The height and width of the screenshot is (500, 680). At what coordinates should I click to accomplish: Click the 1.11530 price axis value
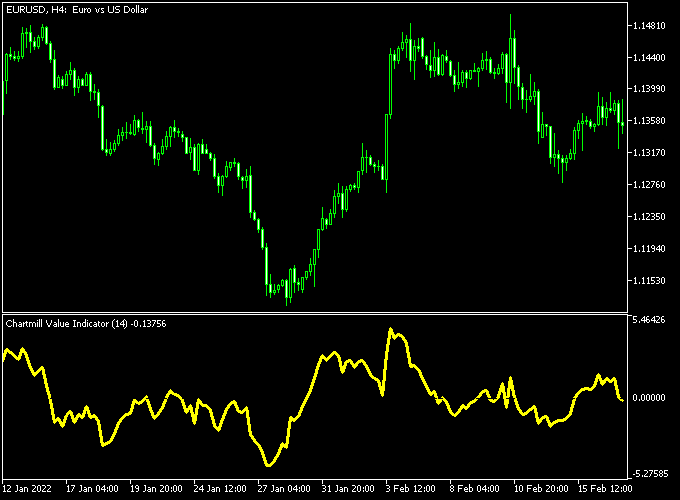point(649,281)
